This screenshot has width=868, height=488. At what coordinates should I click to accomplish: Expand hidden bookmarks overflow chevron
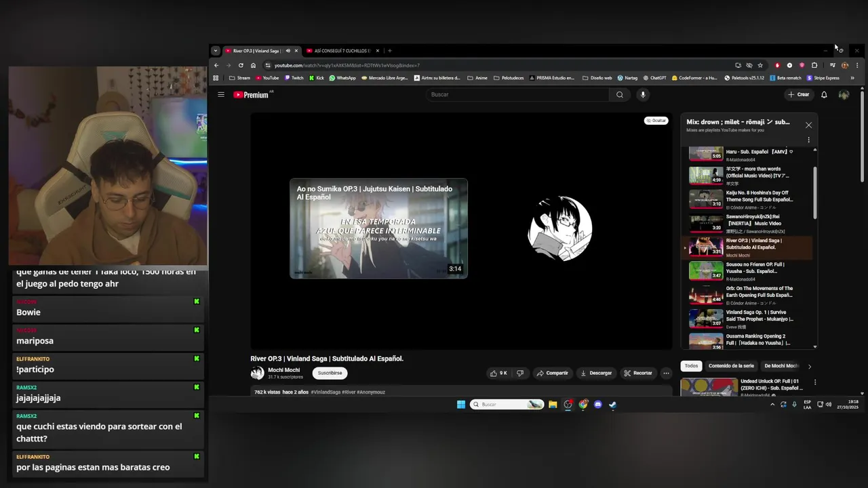[852, 78]
